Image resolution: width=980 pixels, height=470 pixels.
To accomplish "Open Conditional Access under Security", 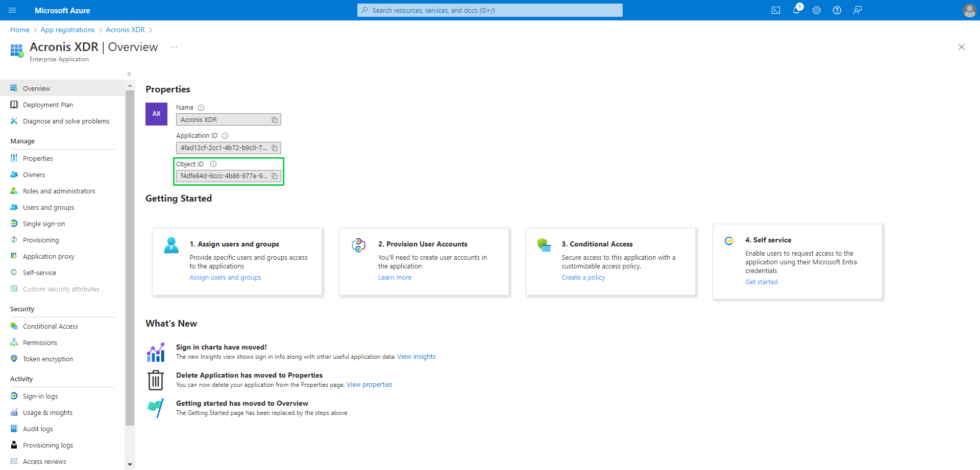I will tap(50, 326).
